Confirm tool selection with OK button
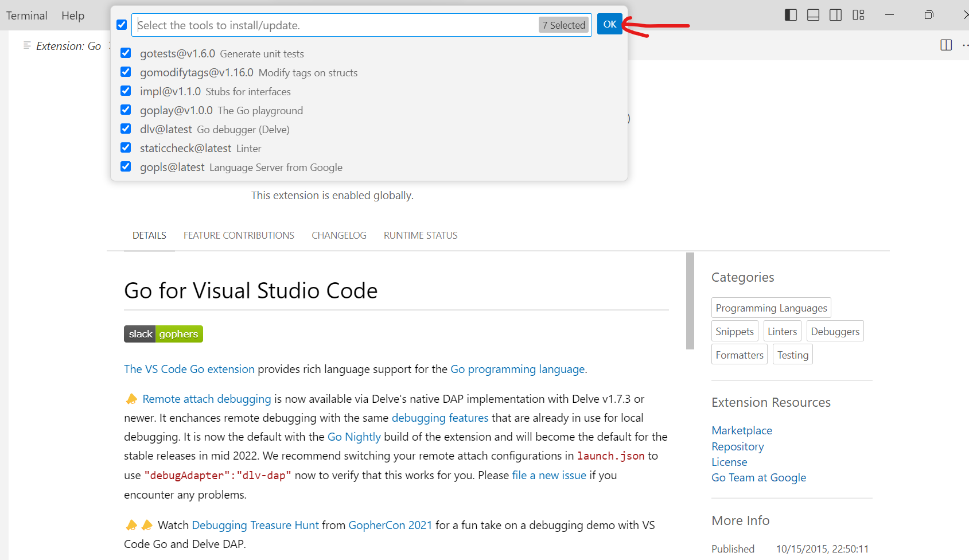Image resolution: width=969 pixels, height=560 pixels. coord(610,24)
